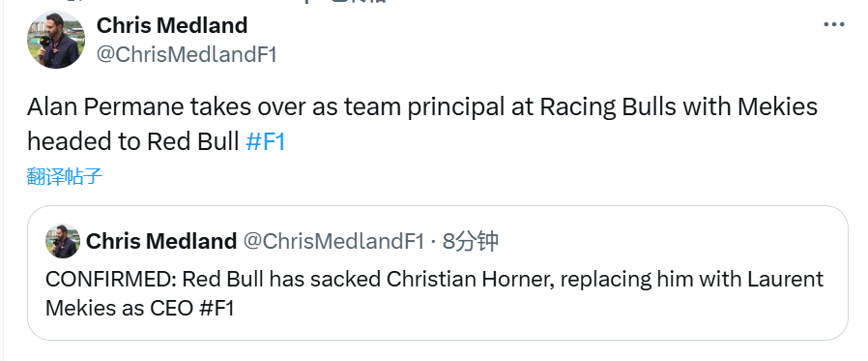Open the 8分钟 timestamp of quoted post
Screen dimensions: 868x361
(471, 241)
